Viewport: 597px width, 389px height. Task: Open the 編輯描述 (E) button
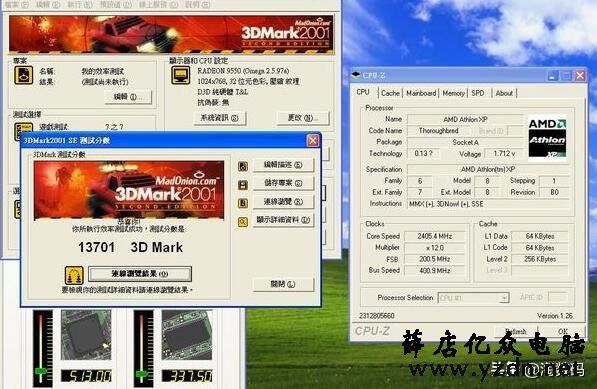click(x=283, y=165)
